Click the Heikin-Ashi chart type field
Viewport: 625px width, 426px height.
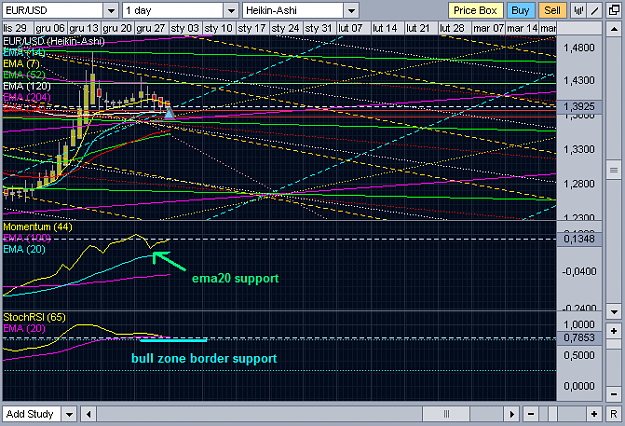[293, 10]
